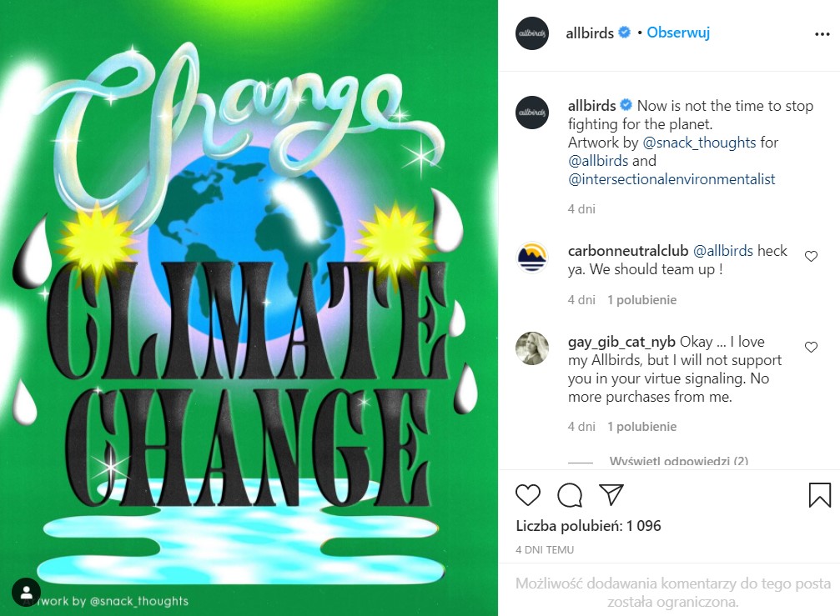Like the post with the heart icon
This screenshot has width=840, height=616.
coord(528,495)
